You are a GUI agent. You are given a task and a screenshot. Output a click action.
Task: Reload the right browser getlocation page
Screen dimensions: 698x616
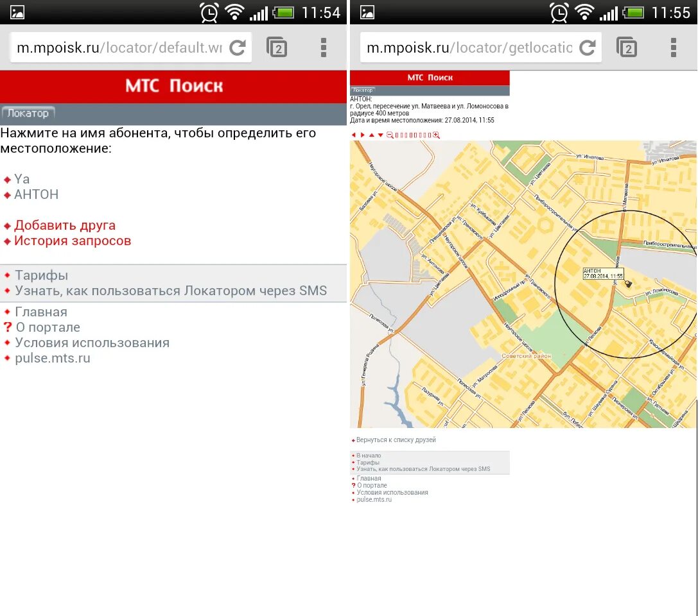587,47
